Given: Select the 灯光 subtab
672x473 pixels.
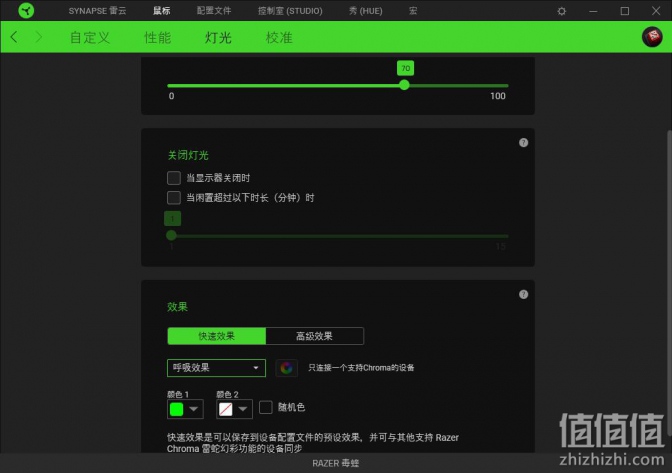Looking at the screenshot, I should click(218, 37).
